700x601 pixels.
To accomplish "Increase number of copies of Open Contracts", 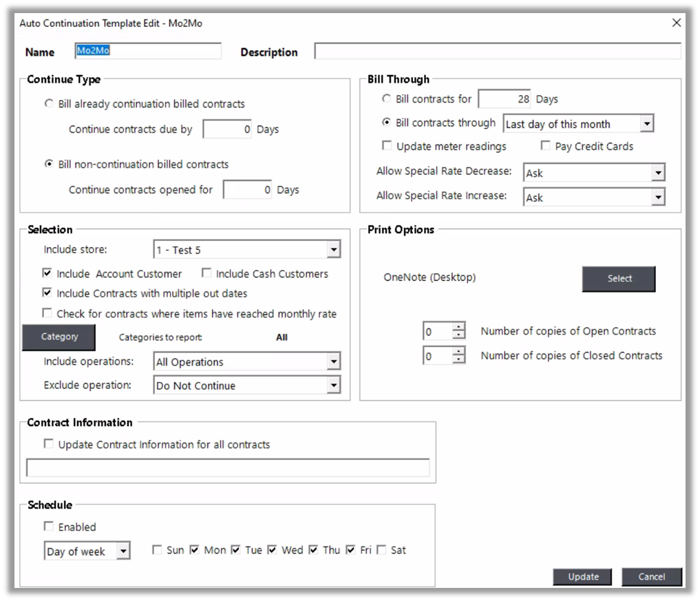I will [458, 327].
